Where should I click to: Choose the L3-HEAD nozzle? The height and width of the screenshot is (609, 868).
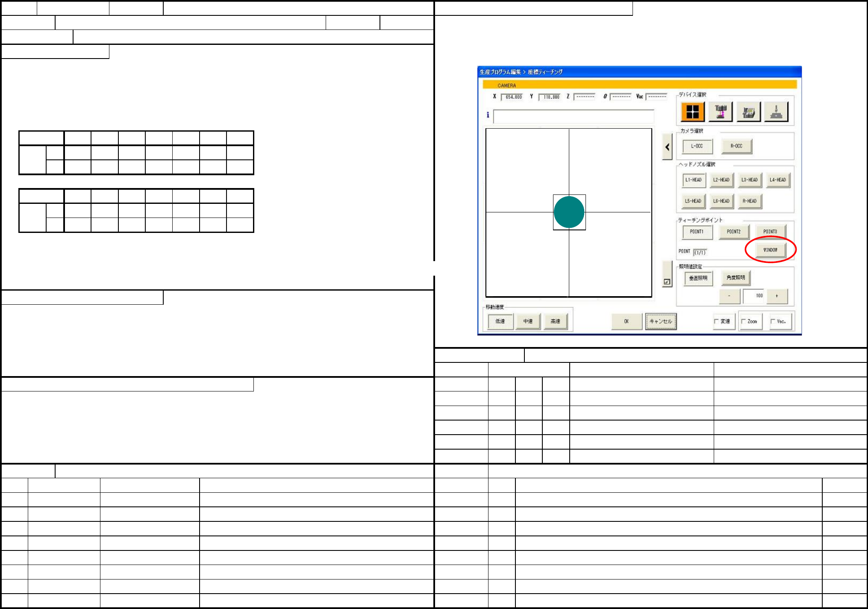[x=749, y=180]
